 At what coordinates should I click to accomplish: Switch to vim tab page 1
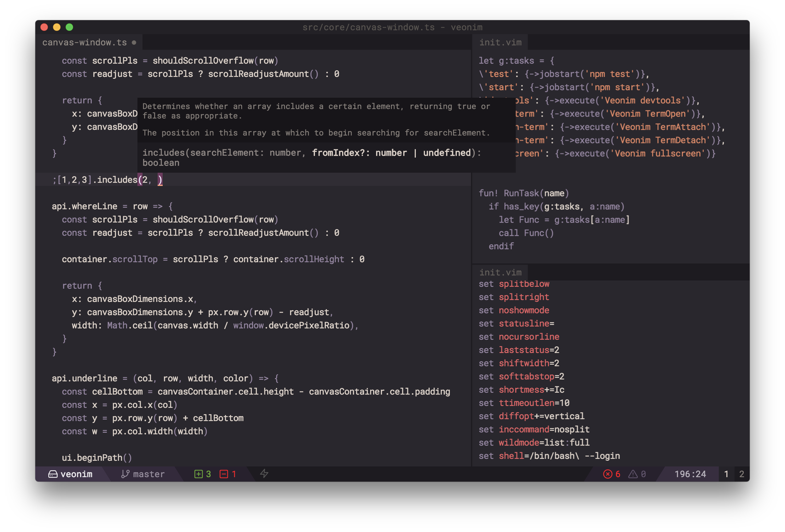click(726, 474)
